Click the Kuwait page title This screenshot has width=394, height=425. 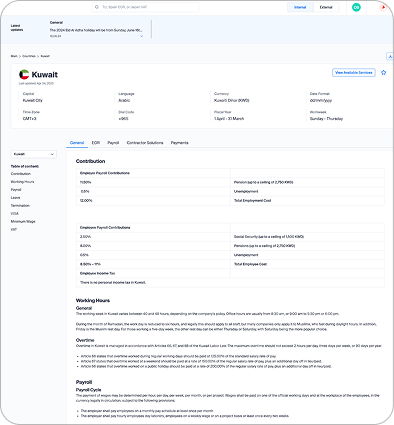(x=45, y=74)
